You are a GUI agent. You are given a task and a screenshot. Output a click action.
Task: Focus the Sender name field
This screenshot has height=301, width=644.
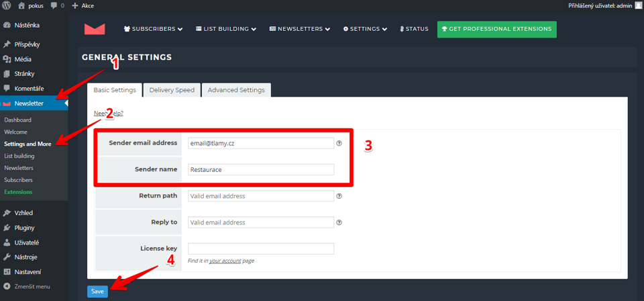click(x=261, y=169)
